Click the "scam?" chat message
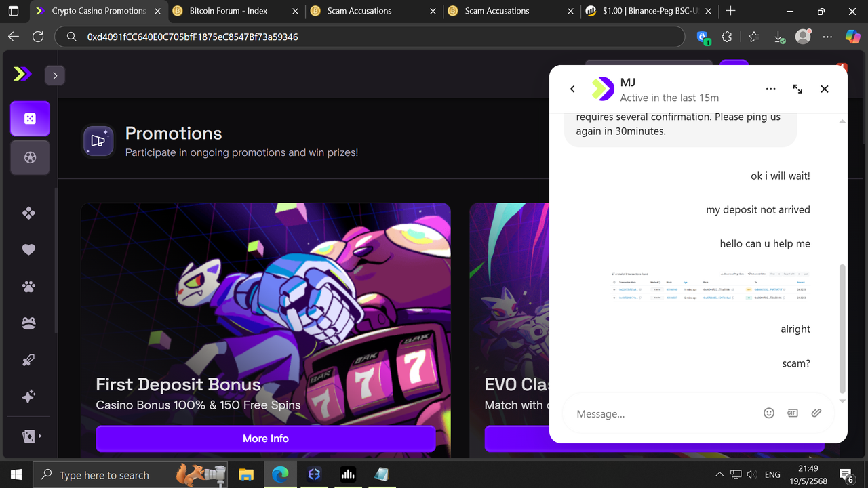868x488 pixels. click(x=796, y=363)
